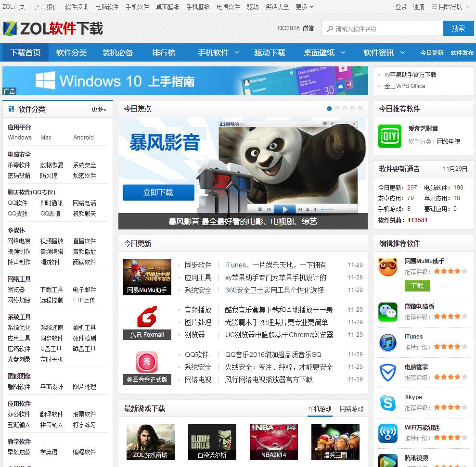Expand the 更多 dropdown in top bar
Viewport: 476px width, 467px height.
point(305,7)
